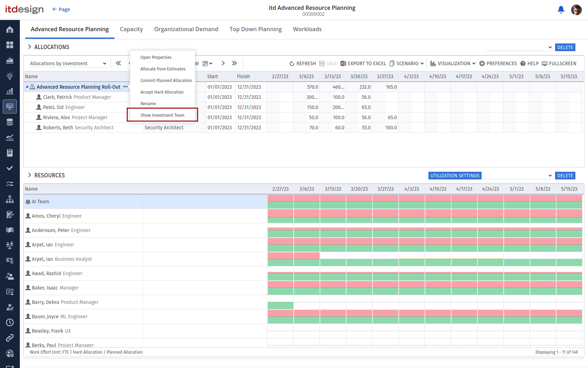Open the user with gear sidebar icon
The width and height of the screenshot is (588, 368).
pyautogui.click(x=10, y=353)
